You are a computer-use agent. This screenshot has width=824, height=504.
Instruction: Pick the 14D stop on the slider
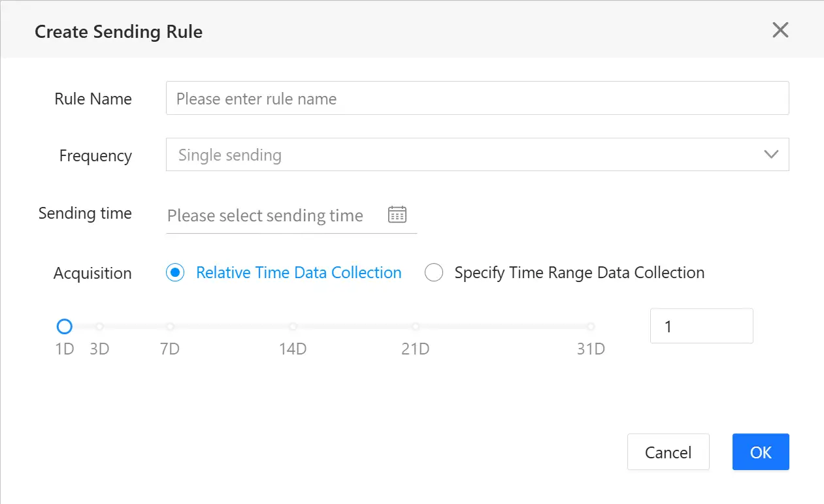tap(293, 326)
